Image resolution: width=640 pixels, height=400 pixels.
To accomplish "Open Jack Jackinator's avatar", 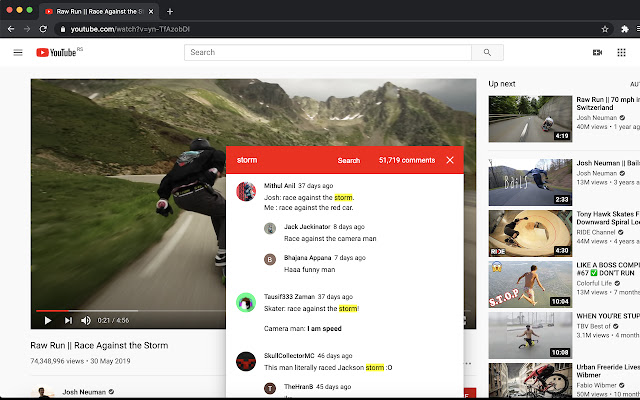I will (x=270, y=228).
